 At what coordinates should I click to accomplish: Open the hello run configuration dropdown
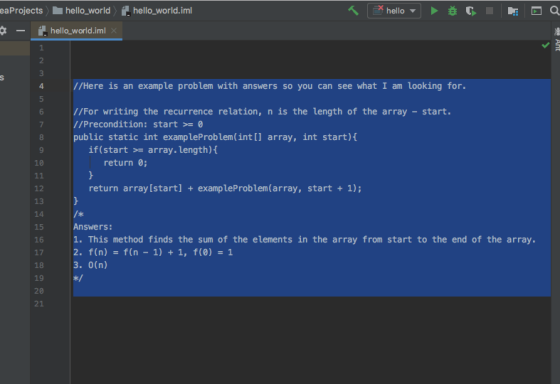point(394,11)
